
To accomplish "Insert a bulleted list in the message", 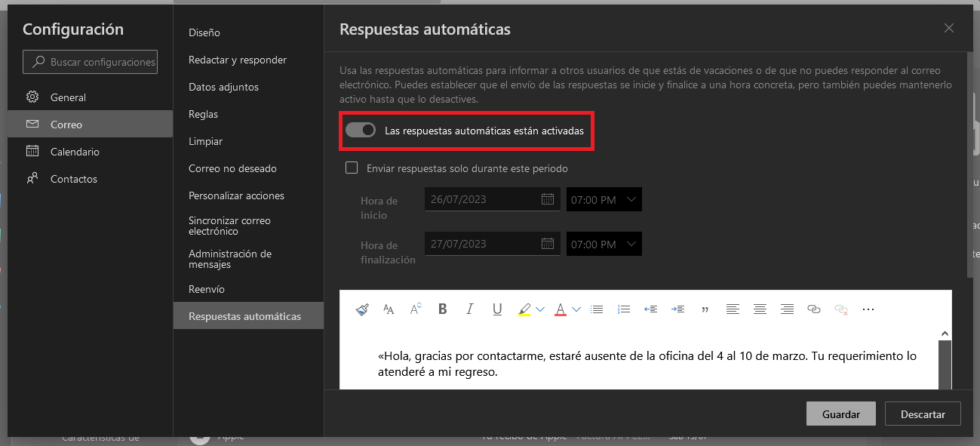I will tap(597, 309).
